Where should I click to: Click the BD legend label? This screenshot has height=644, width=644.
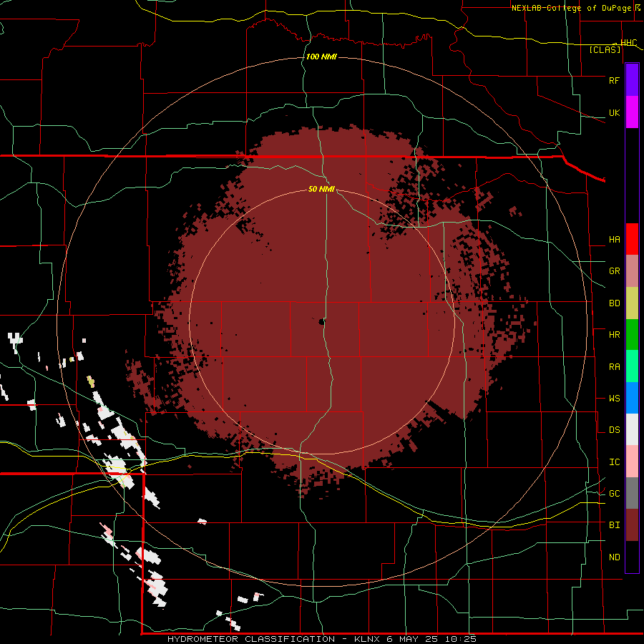[614, 303]
